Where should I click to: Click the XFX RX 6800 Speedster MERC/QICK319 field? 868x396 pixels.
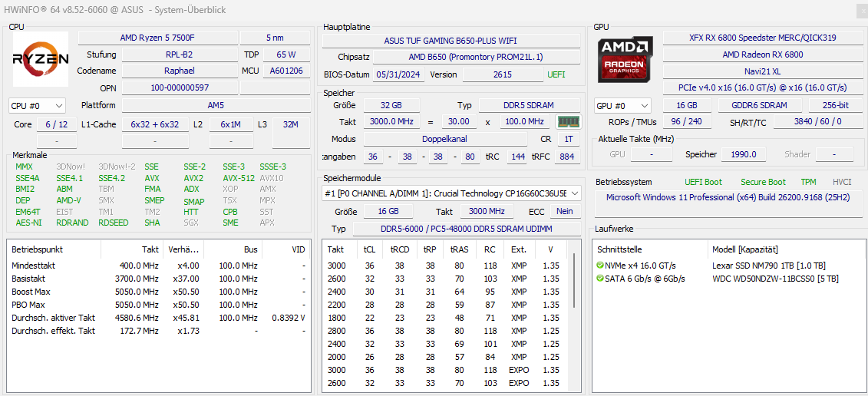762,38
